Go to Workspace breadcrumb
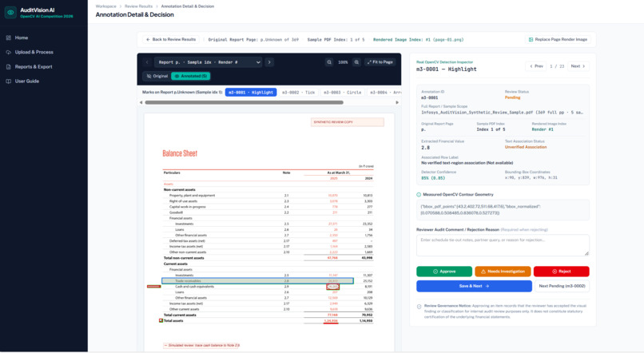The height and width of the screenshot is (353, 644). coord(106,6)
